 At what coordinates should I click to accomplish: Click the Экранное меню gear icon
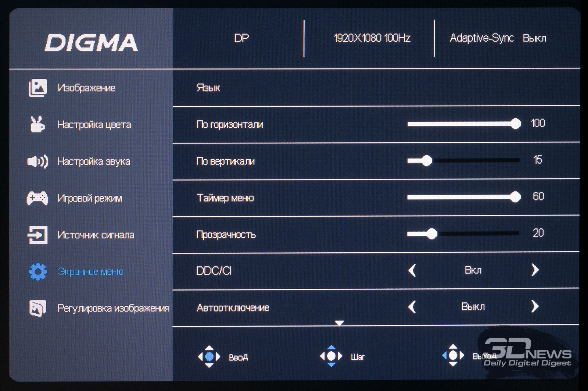(38, 272)
